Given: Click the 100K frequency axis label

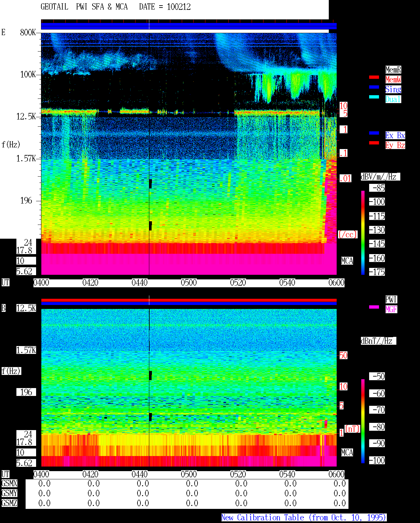Looking at the screenshot, I should coord(28,75).
